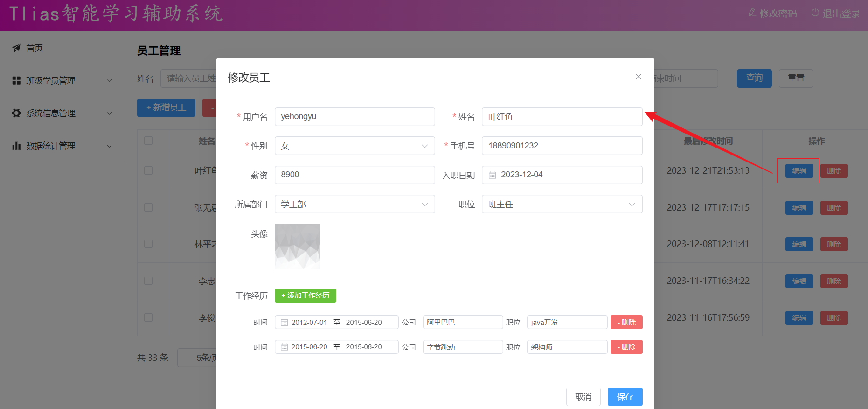Click the 重置 reset button
This screenshot has height=409, width=868.
point(796,78)
